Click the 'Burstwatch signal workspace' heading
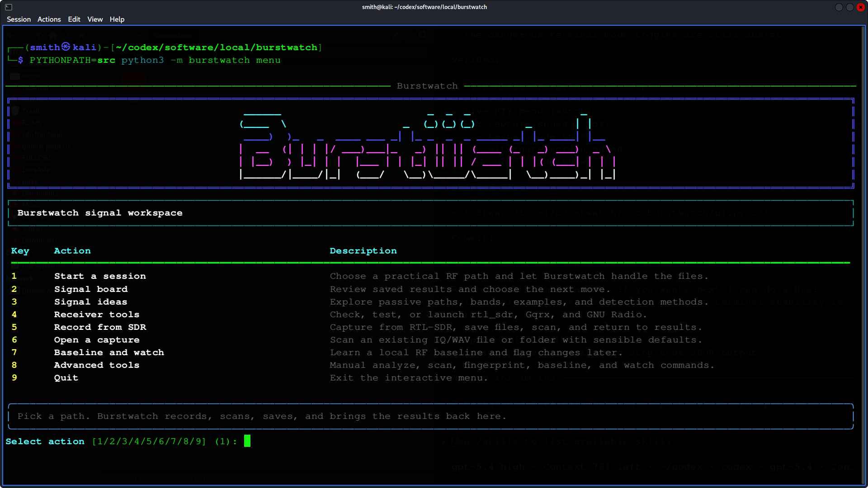This screenshot has width=868, height=488. (x=100, y=213)
